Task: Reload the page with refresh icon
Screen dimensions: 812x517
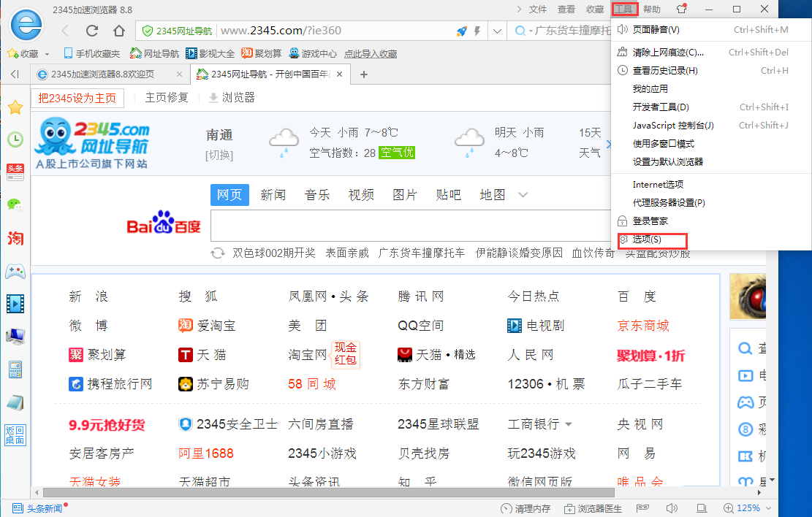Action: 92,31
